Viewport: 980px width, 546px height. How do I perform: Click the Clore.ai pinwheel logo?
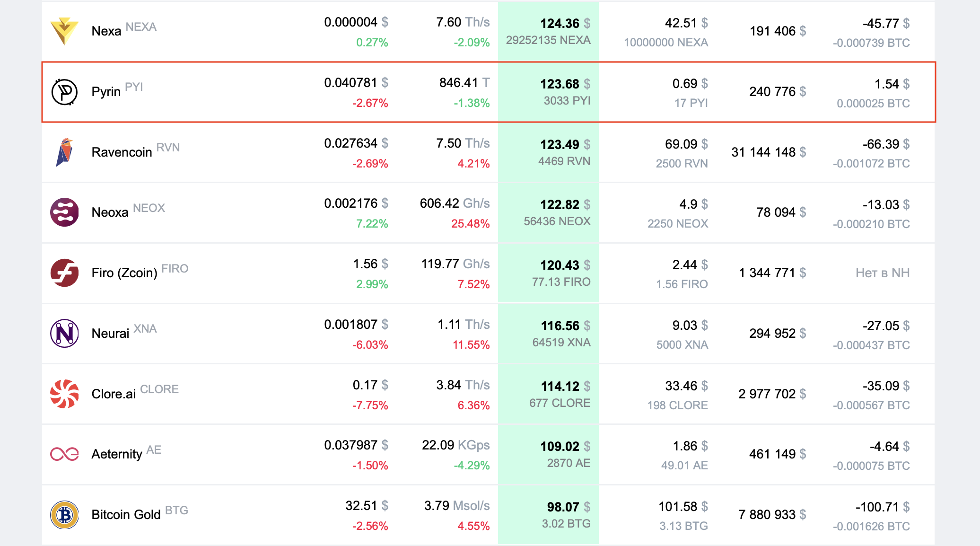65,393
